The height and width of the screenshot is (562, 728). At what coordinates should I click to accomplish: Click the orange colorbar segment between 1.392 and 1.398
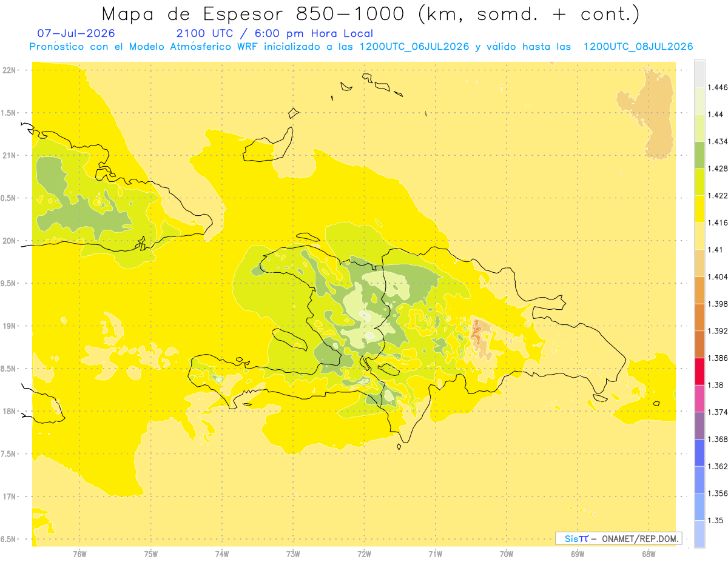point(699,317)
